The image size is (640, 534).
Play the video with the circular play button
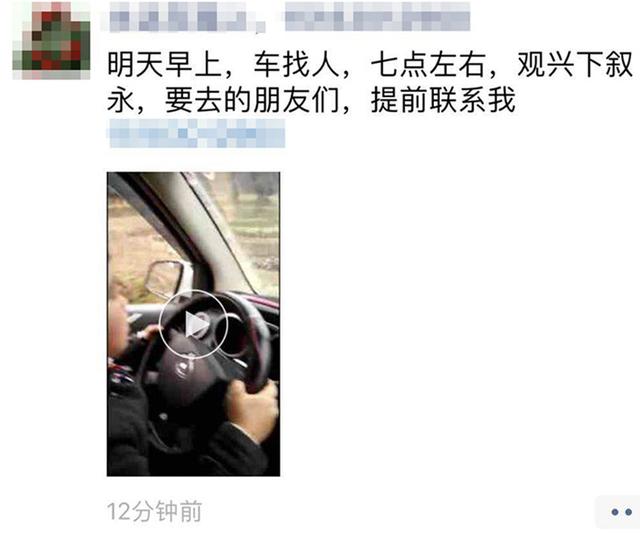[x=193, y=324]
